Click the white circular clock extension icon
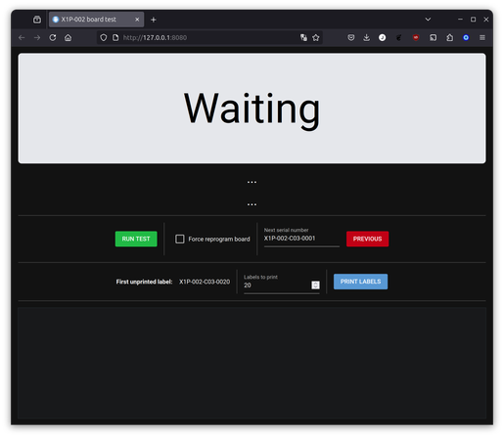This screenshot has width=504, height=437. (x=382, y=38)
